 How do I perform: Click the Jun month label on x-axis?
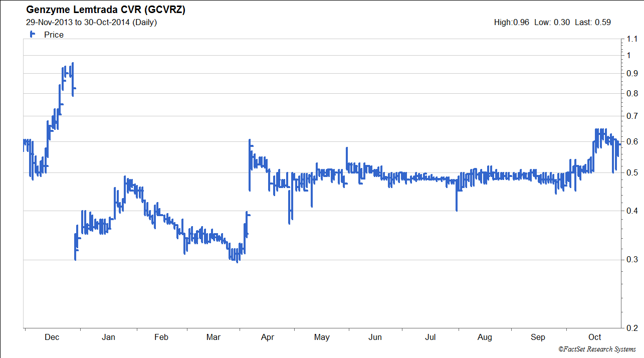click(375, 337)
